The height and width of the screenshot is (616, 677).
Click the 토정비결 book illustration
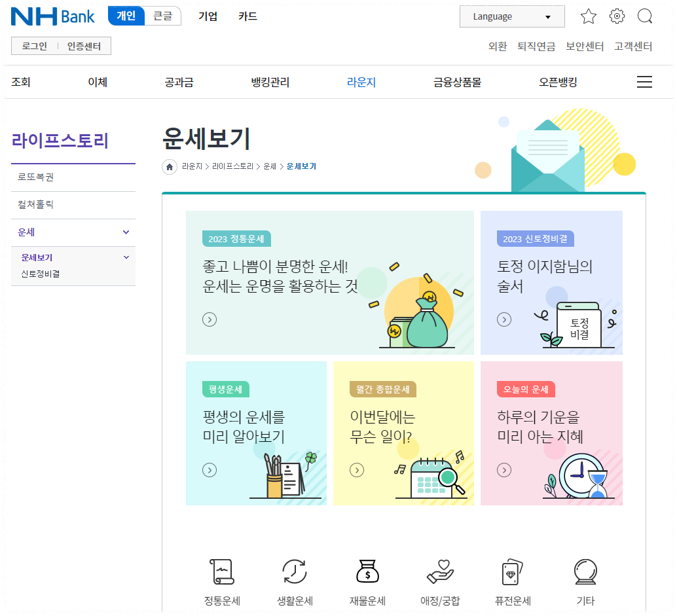(579, 325)
